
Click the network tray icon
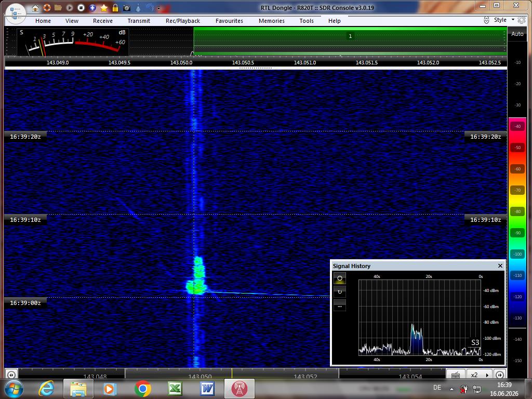477,389
